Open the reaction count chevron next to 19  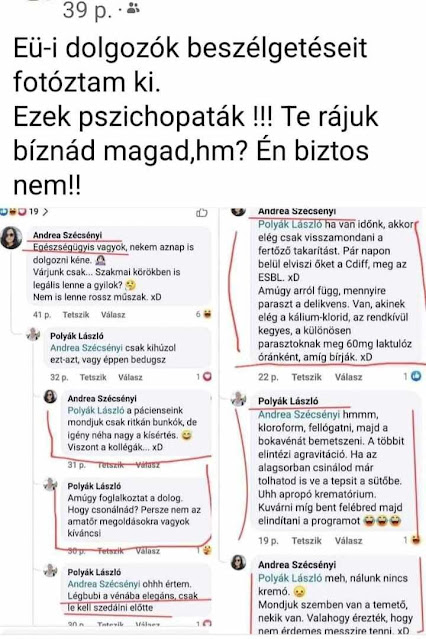pyautogui.click(x=45, y=212)
